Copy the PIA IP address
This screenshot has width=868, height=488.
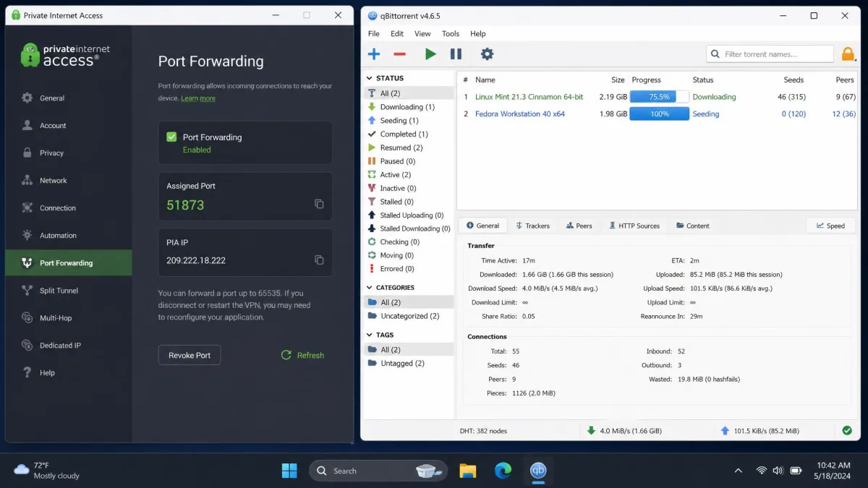tap(319, 260)
